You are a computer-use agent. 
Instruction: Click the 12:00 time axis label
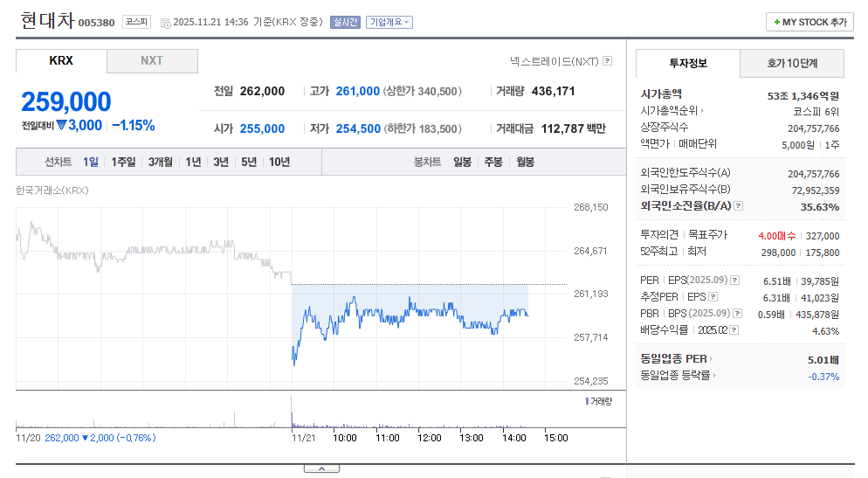pyautogui.click(x=430, y=438)
